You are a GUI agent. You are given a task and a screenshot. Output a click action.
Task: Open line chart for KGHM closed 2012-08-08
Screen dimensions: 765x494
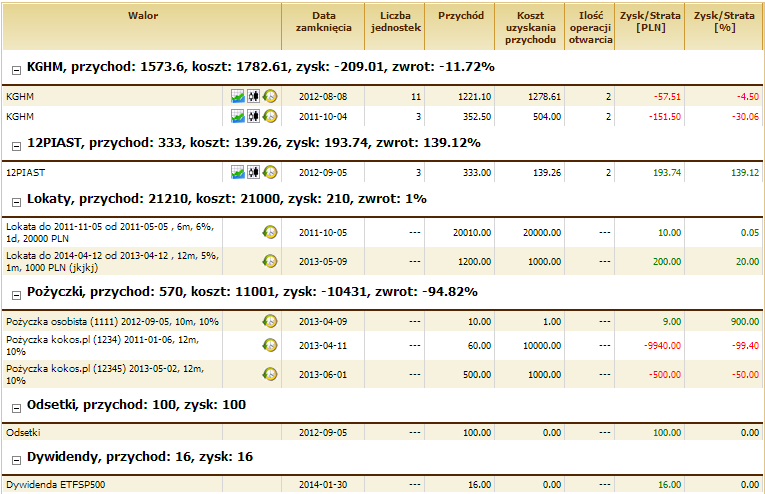coord(238,97)
